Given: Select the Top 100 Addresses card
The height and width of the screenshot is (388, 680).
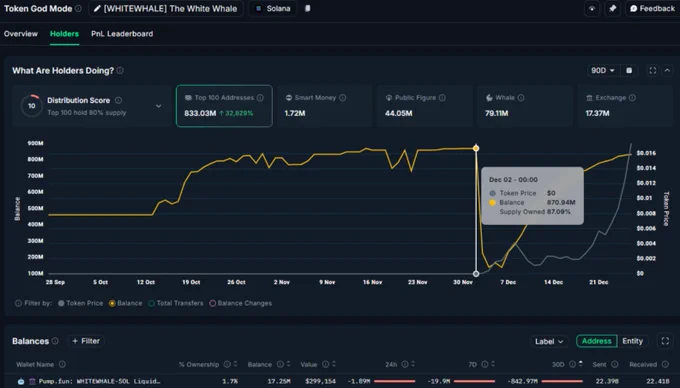Looking at the screenshot, I should click(x=224, y=106).
